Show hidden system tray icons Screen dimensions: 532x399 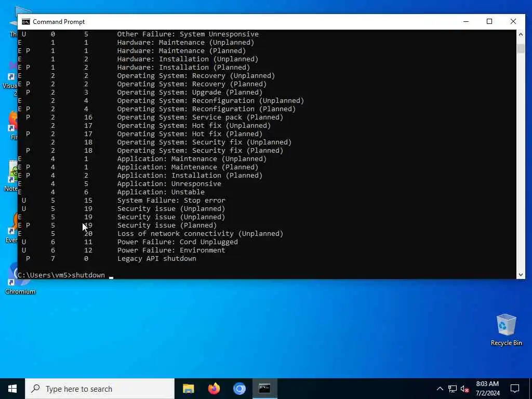[440, 389]
